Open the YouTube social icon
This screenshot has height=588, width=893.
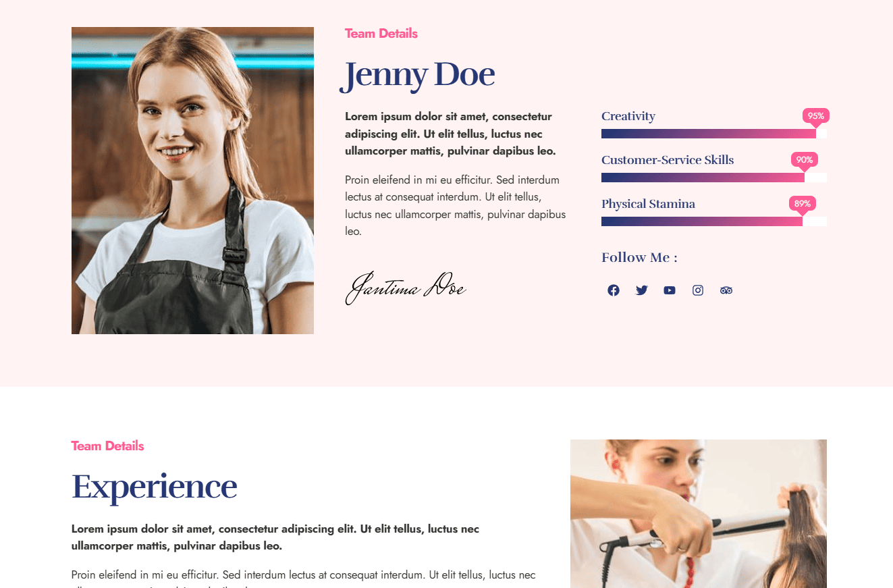(670, 290)
